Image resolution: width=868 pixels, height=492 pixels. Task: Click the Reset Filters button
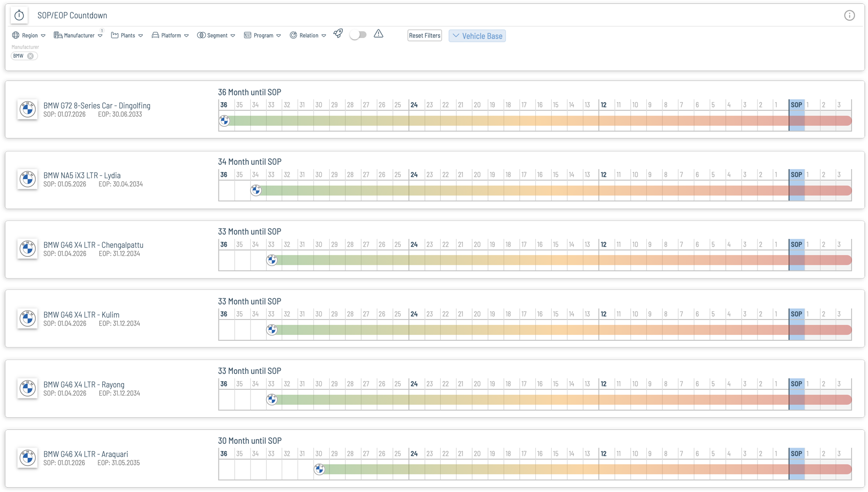tap(424, 36)
